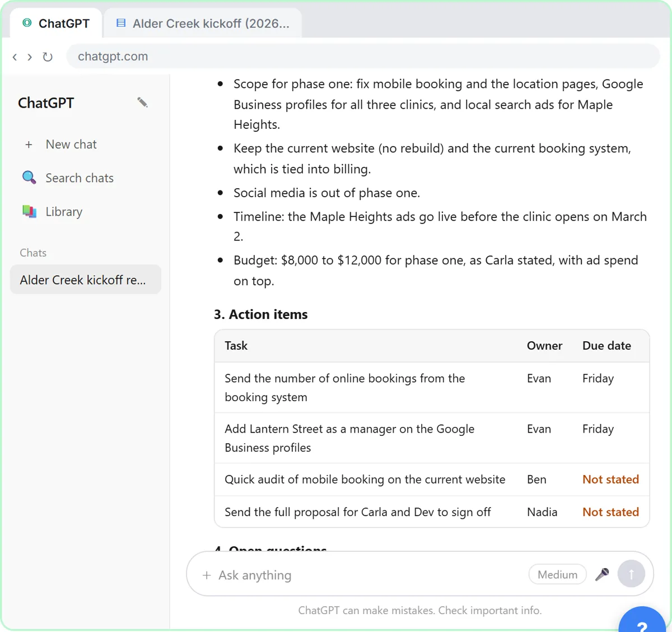Start a New chat
Screen dimensions: 672x632
86,145
